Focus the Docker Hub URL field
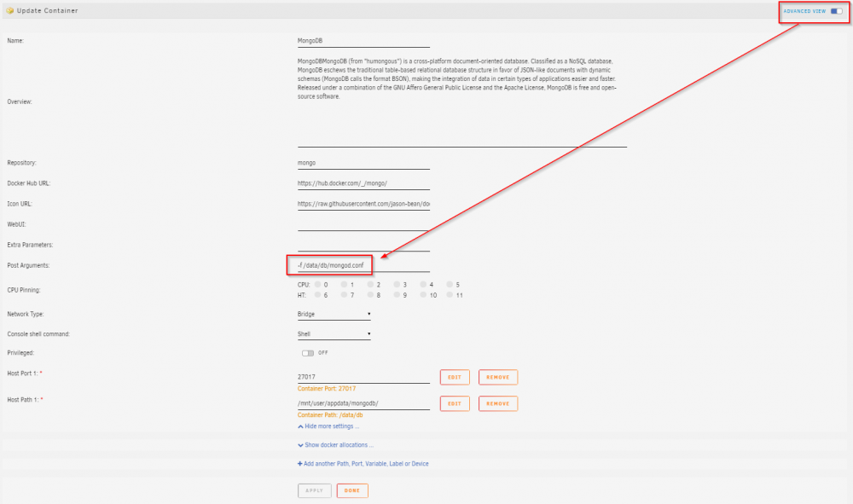 363,183
